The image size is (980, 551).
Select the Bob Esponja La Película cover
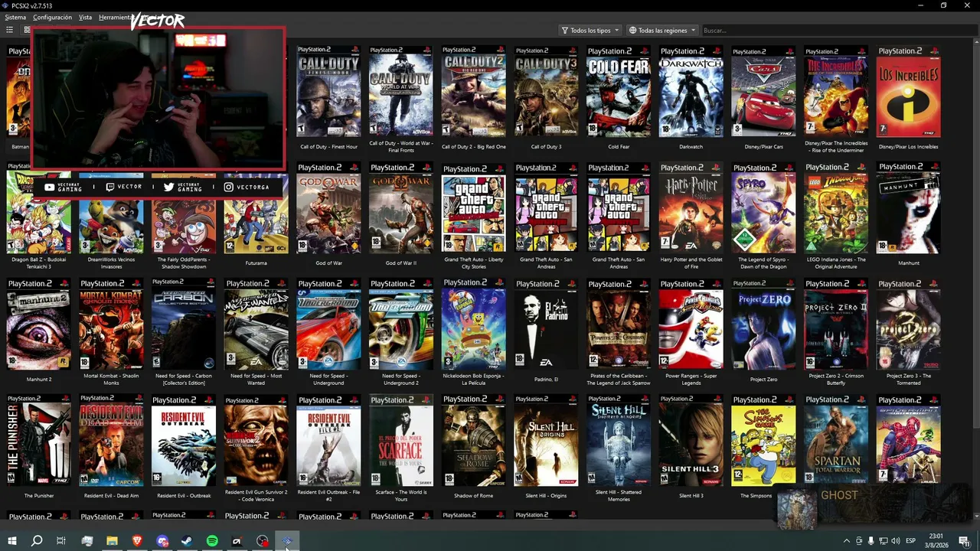(x=473, y=324)
